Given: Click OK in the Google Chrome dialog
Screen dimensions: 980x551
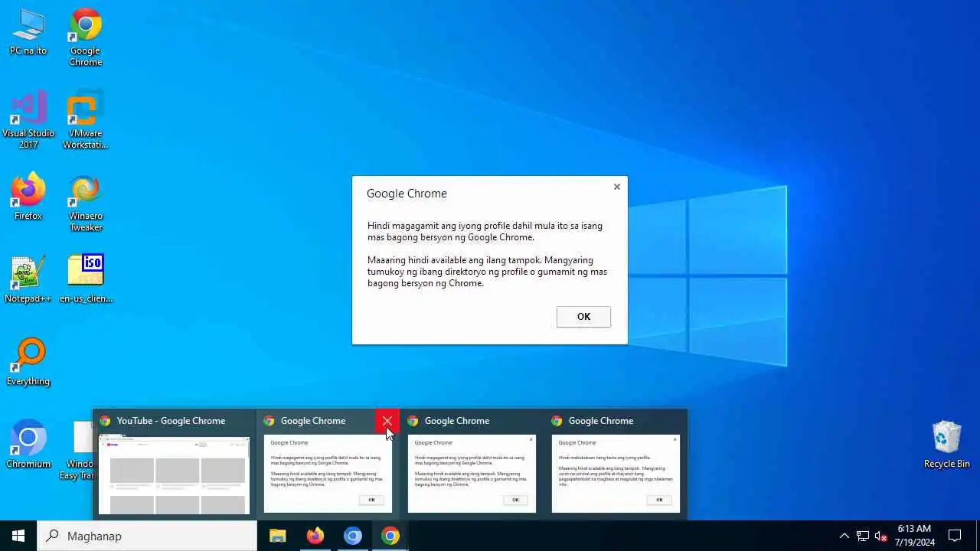Looking at the screenshot, I should tap(583, 317).
